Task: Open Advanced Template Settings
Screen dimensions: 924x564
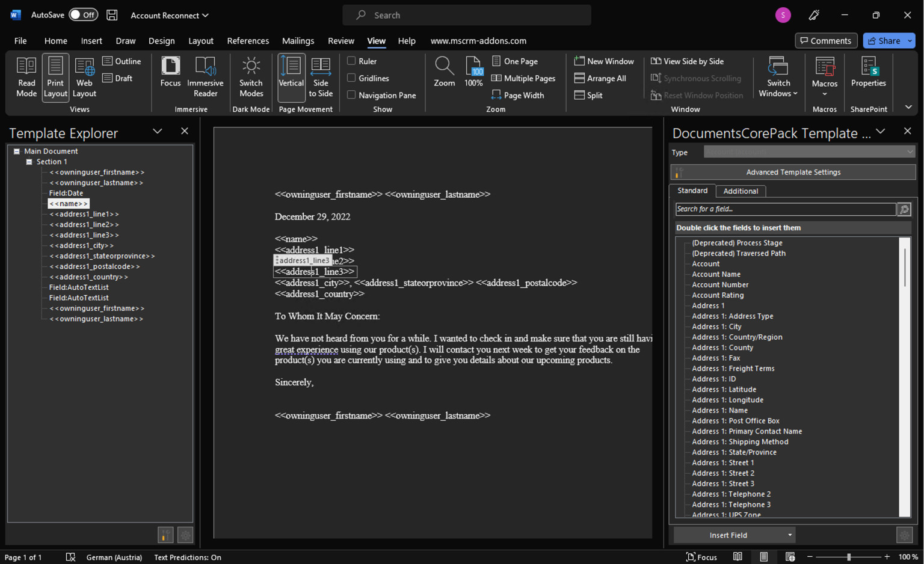Action: pyautogui.click(x=793, y=172)
